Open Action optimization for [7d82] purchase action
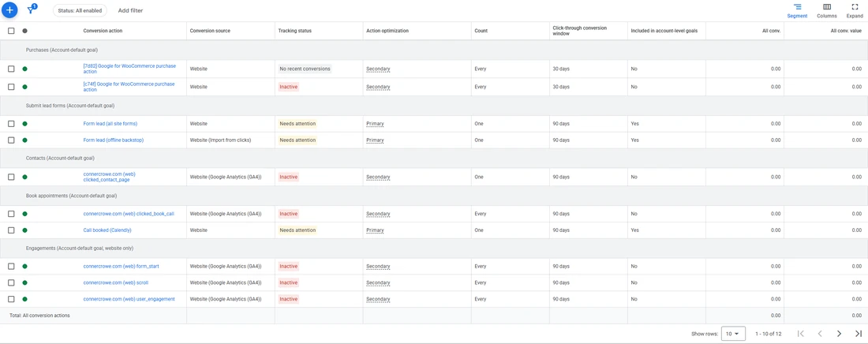This screenshot has width=868, height=344. 378,69
